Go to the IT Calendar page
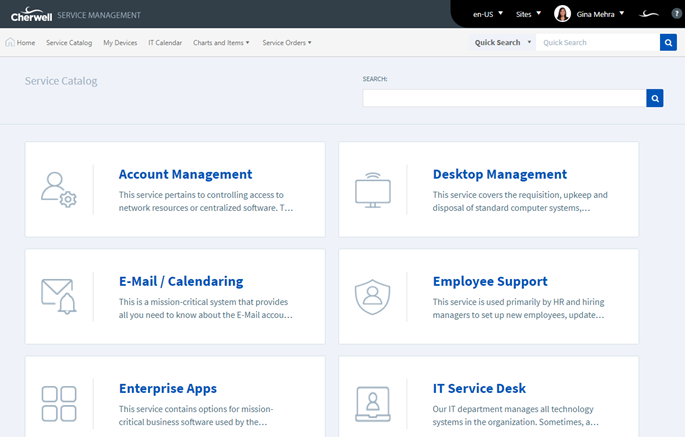 [165, 43]
